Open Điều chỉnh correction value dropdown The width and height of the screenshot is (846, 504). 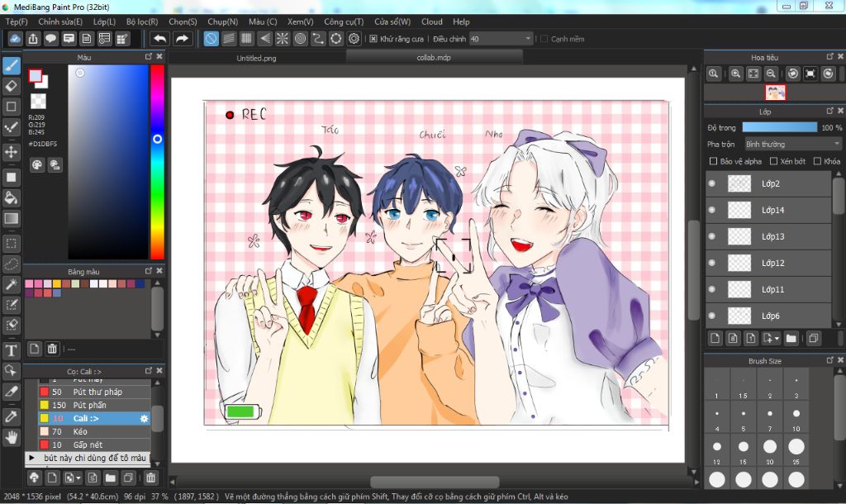tap(501, 39)
